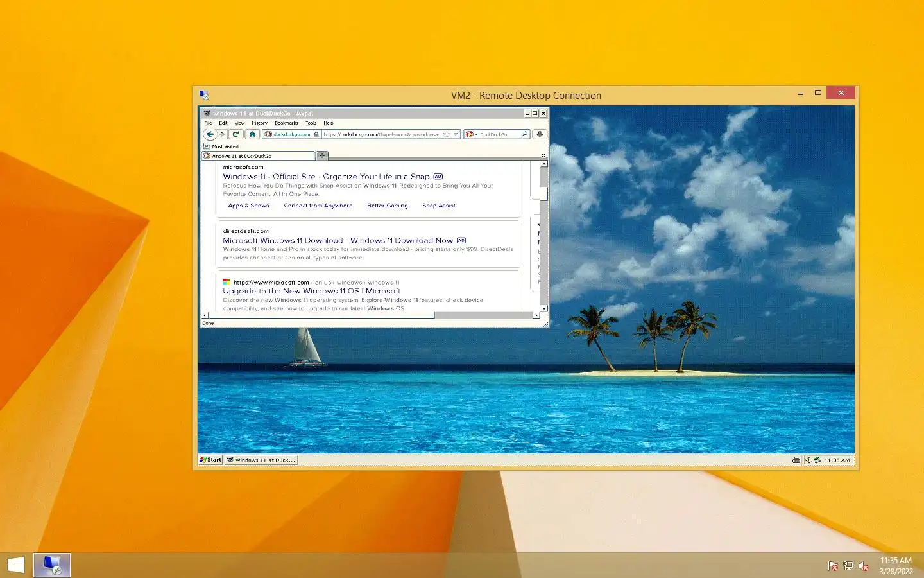Open the History menu
The image size is (924, 578).
259,123
